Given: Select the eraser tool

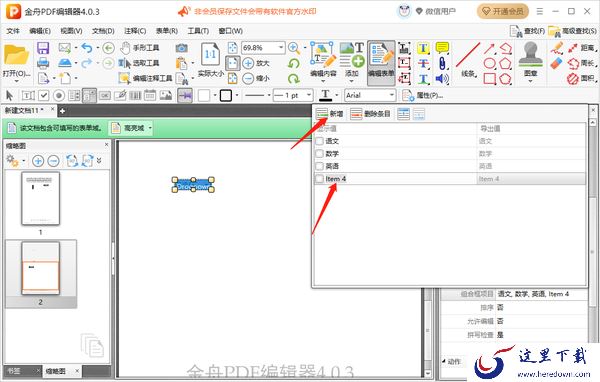Looking at the screenshot, I should pos(556,64).
